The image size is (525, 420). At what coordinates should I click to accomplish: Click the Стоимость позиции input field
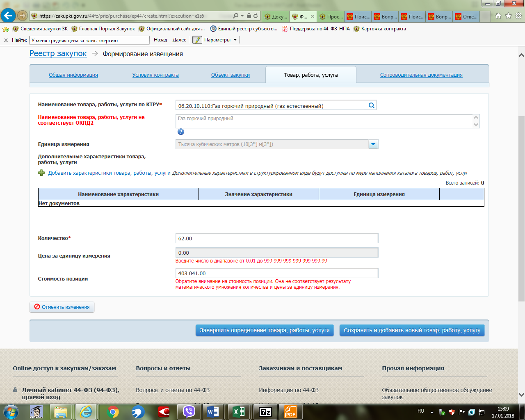(x=276, y=273)
